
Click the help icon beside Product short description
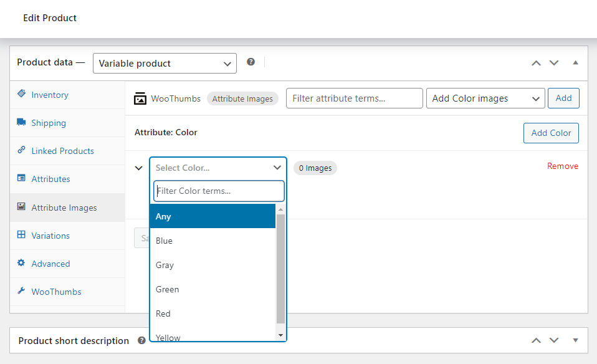[x=141, y=340]
